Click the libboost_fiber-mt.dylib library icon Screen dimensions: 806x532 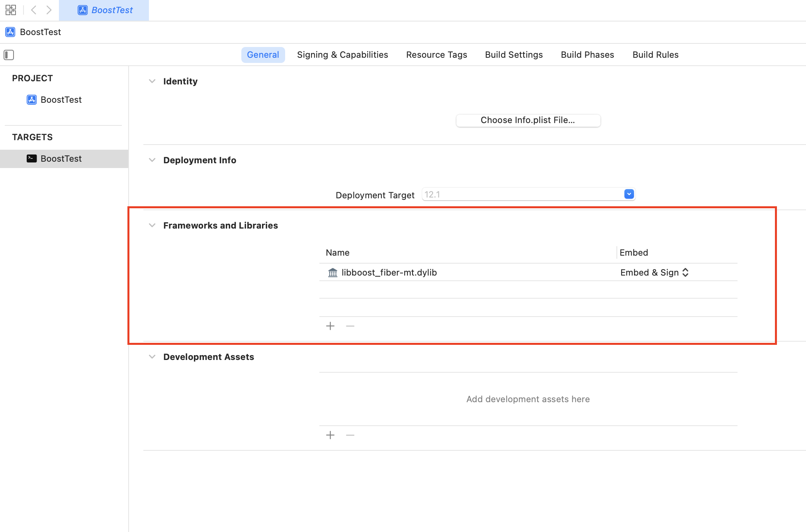[333, 272]
